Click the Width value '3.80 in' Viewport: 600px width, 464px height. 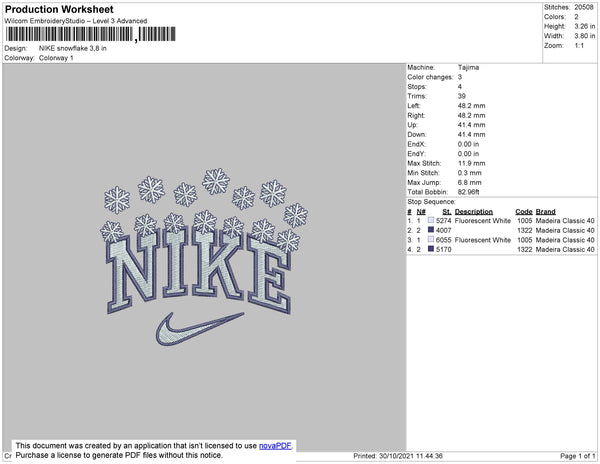[x=585, y=36]
